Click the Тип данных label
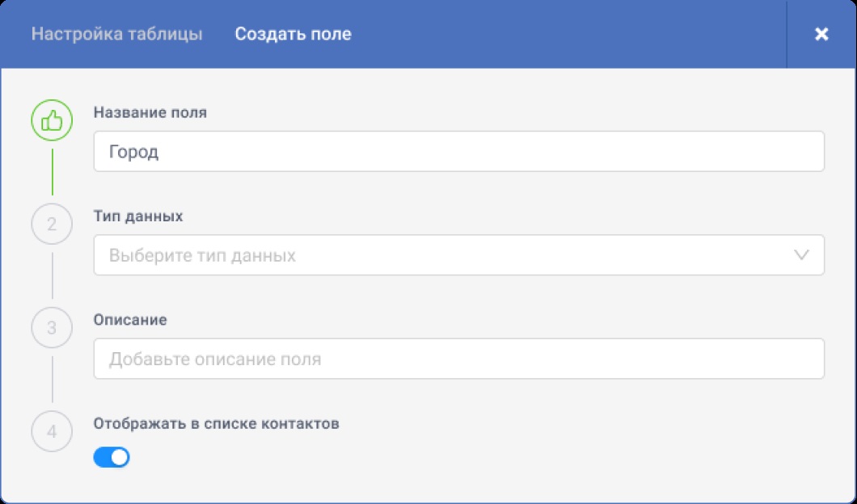The image size is (857, 504). pyautogui.click(x=138, y=216)
